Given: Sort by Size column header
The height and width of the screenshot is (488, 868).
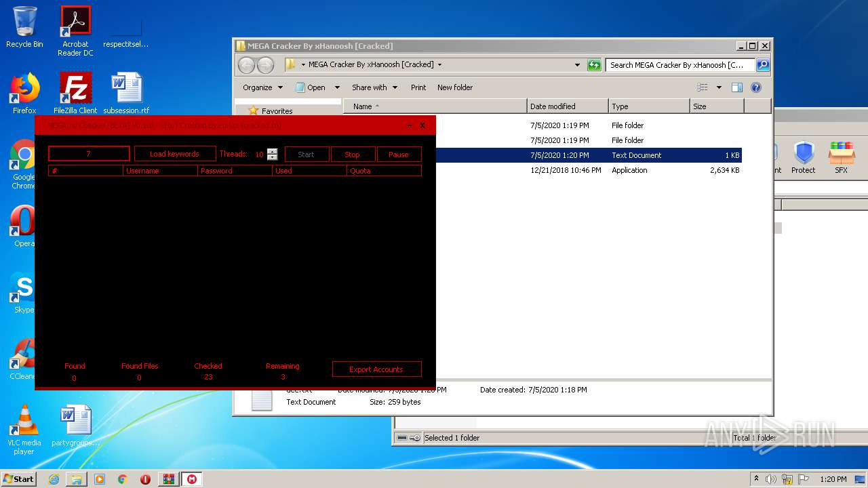Looking at the screenshot, I should 717,106.
